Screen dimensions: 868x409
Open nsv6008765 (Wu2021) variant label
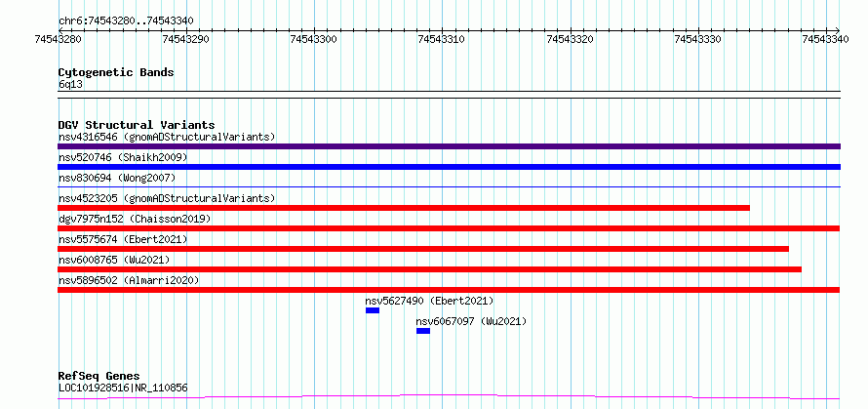[114, 260]
